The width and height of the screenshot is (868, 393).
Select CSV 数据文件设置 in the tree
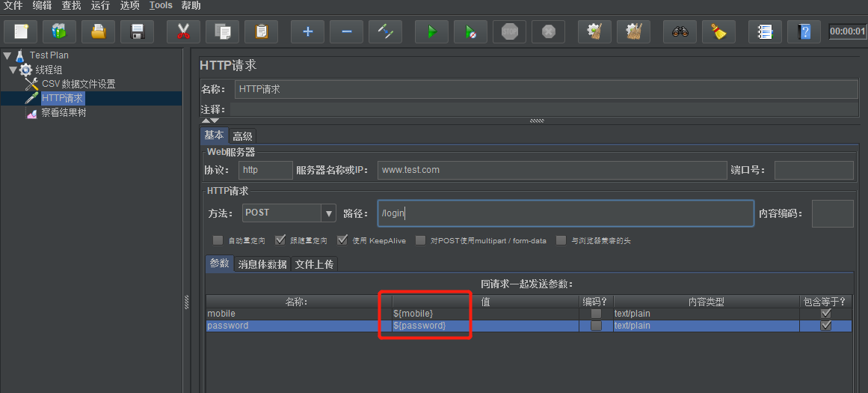(78, 84)
